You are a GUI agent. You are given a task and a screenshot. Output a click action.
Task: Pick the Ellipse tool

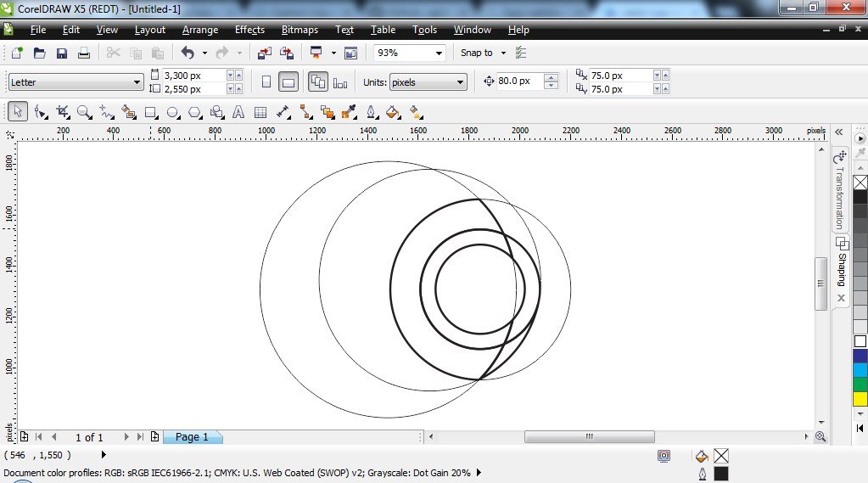(x=172, y=112)
